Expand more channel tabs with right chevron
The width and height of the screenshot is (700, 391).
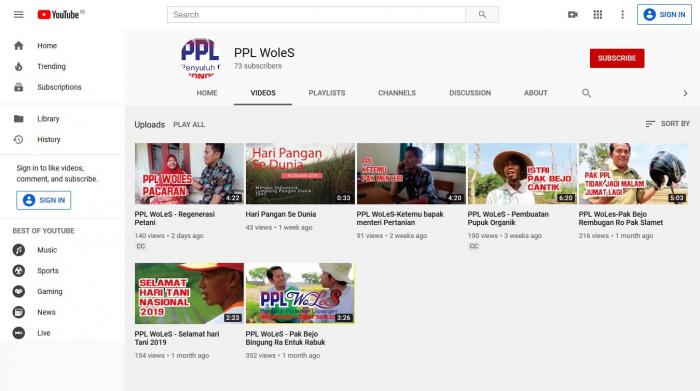[685, 93]
